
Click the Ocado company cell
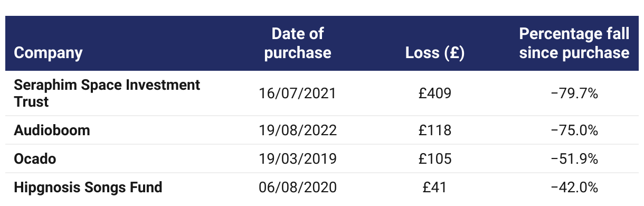pyautogui.click(x=35, y=158)
